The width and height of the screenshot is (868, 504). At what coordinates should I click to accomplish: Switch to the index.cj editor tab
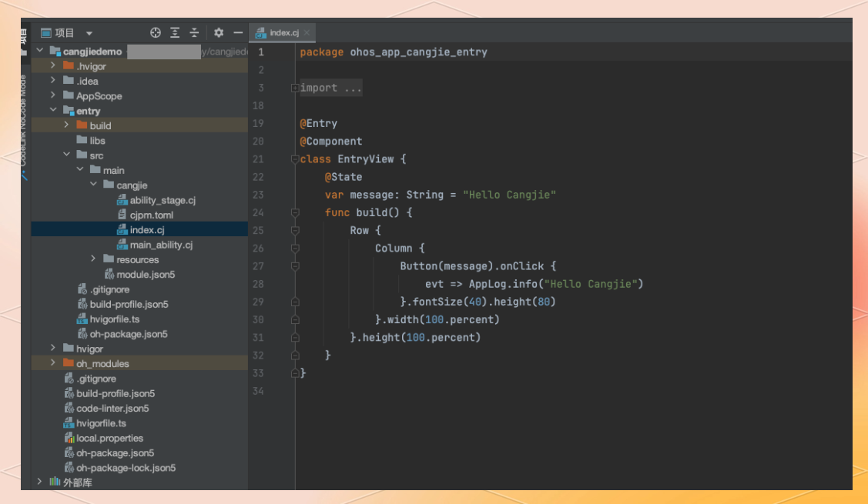coord(283,32)
